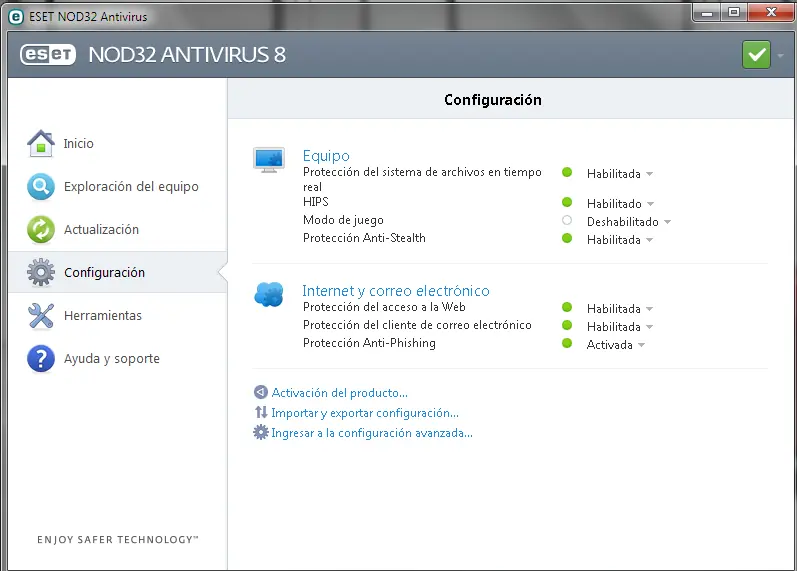Expand arrow beside the green status checkmark
This screenshot has width=797, height=571.
[x=780, y=55]
